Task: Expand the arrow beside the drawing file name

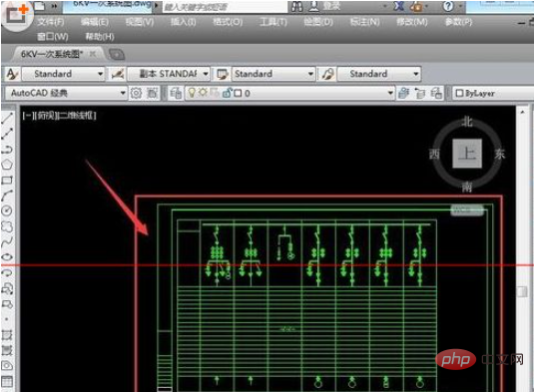Action: point(157,6)
